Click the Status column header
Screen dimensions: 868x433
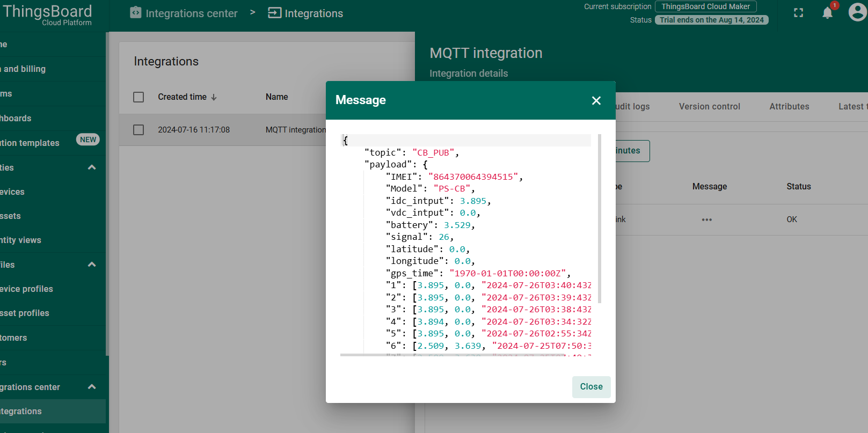click(x=798, y=187)
